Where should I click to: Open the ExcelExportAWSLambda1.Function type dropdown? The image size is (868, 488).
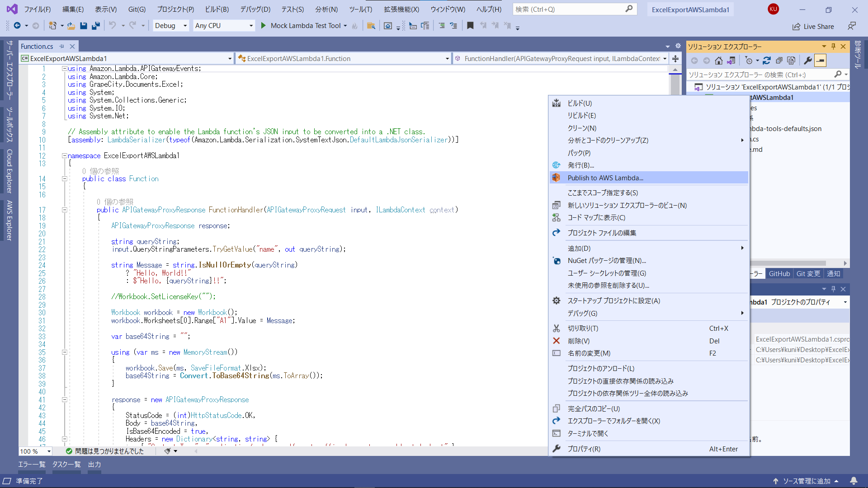(343, 59)
